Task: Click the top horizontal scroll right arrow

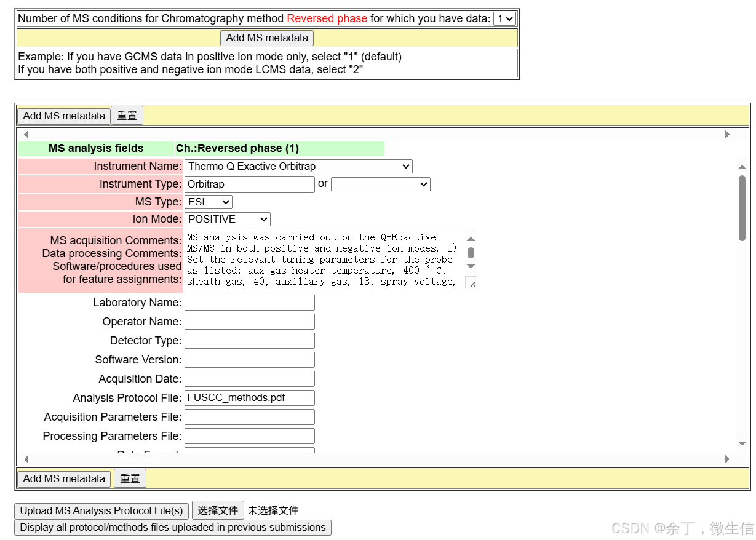Action: (x=727, y=134)
